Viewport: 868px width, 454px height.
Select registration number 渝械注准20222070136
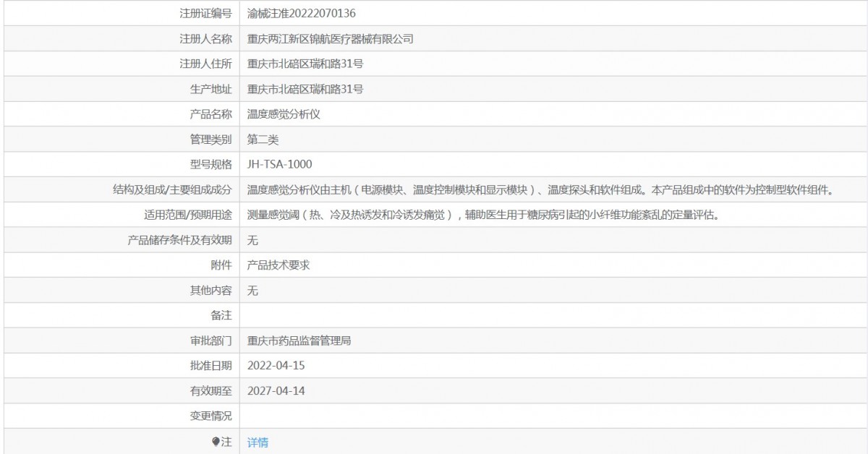[x=302, y=13]
